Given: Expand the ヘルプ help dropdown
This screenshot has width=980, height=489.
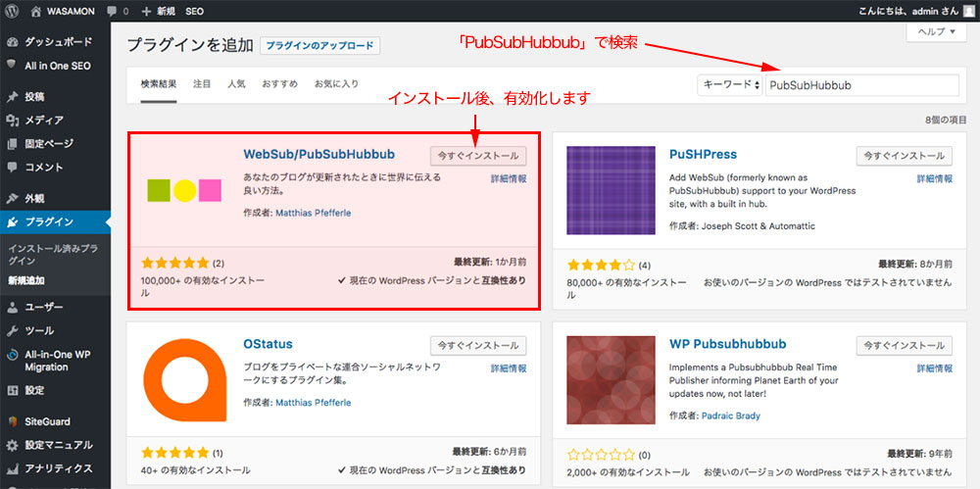Looking at the screenshot, I should [936, 31].
